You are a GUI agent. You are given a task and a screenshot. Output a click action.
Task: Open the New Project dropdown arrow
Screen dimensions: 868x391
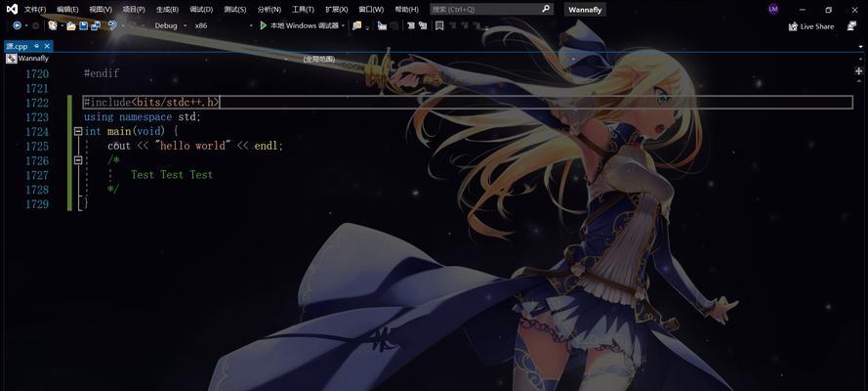pos(62,26)
